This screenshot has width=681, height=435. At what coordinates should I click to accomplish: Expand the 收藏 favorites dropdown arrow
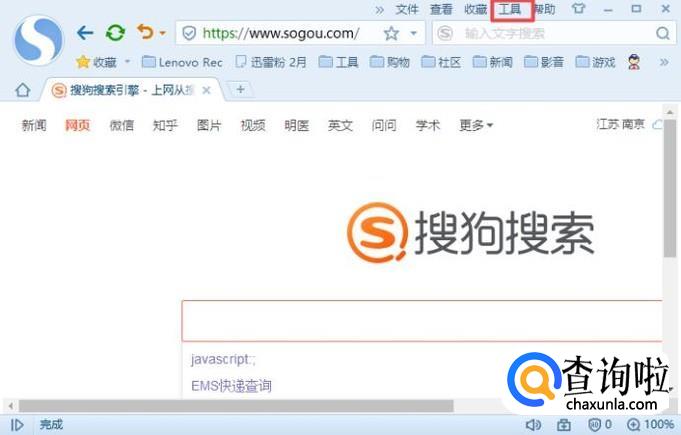(x=127, y=62)
